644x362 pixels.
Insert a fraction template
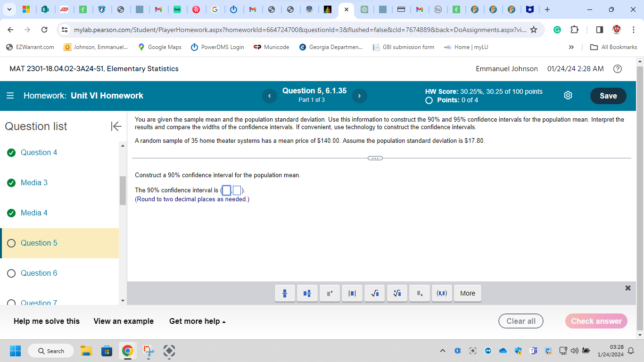tap(285, 293)
